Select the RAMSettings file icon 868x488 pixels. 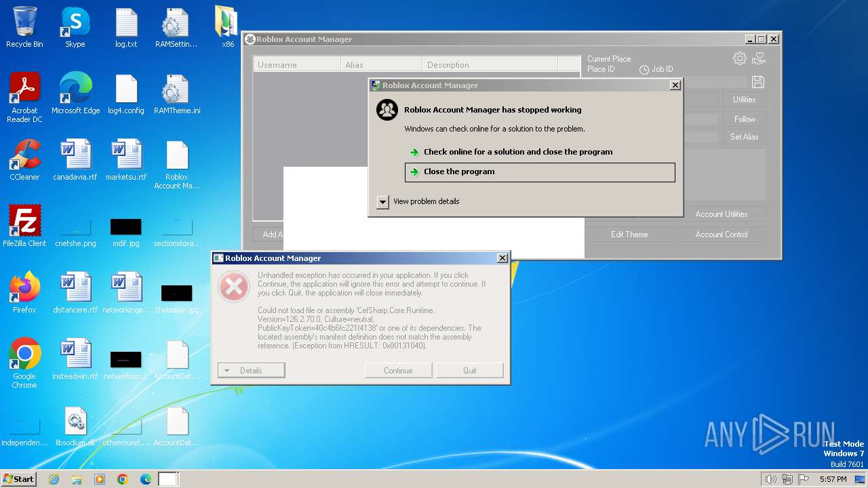pyautogui.click(x=176, y=28)
